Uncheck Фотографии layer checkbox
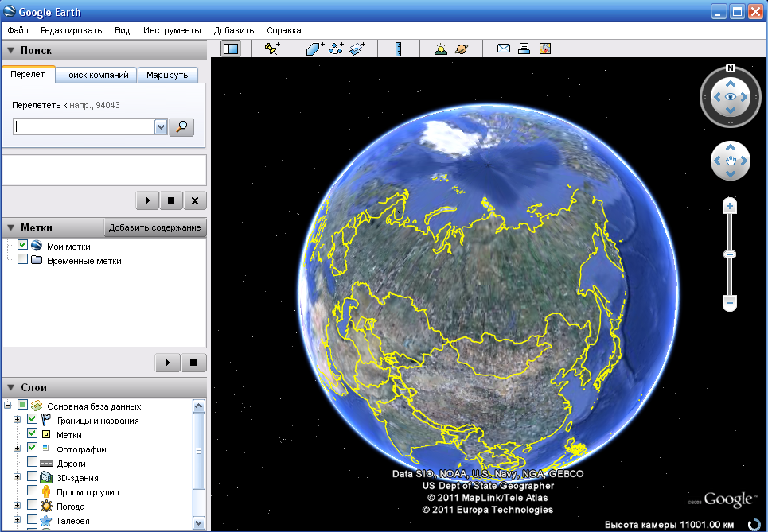 tap(33, 448)
